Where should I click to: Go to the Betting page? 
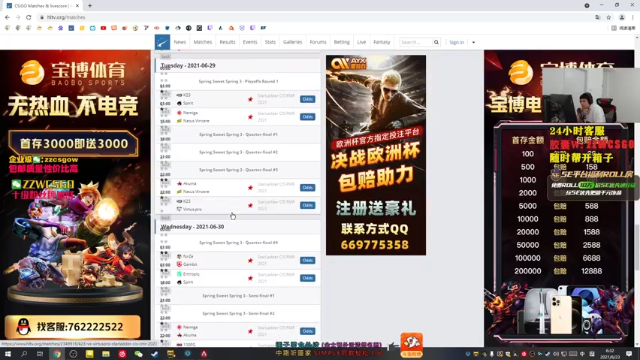tap(342, 42)
